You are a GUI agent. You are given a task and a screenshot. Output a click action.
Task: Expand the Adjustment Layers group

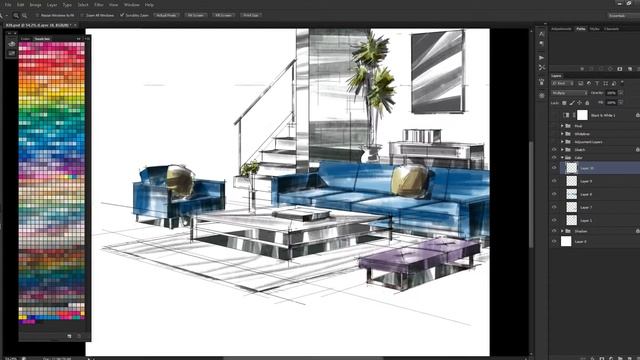tap(562, 142)
